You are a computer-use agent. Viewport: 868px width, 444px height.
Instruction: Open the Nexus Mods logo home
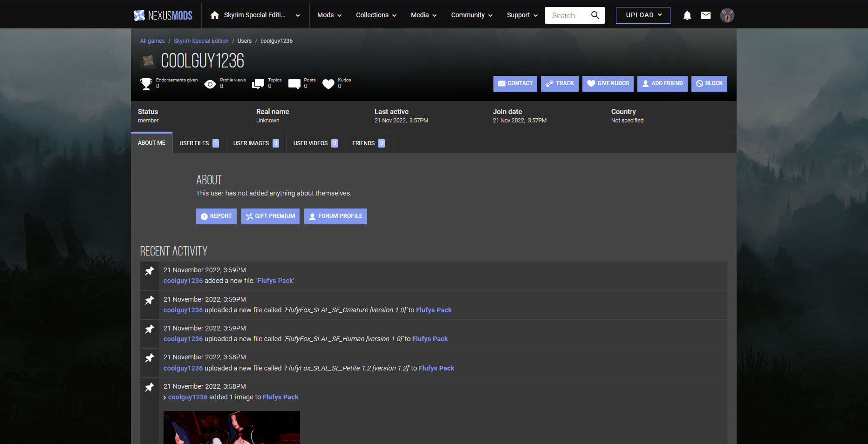point(163,15)
